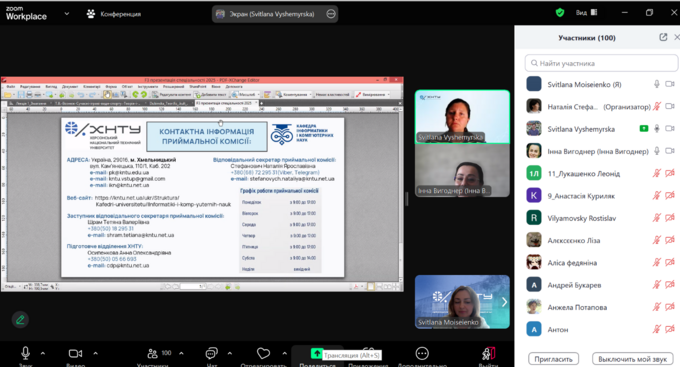
Task: Pop out the participants panel
Action: tap(663, 37)
